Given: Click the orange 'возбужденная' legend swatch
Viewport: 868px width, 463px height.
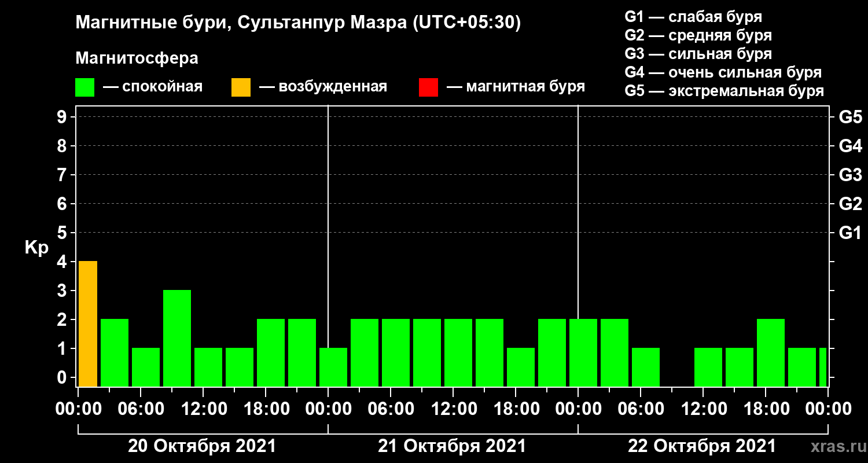Looking at the screenshot, I should (x=241, y=87).
